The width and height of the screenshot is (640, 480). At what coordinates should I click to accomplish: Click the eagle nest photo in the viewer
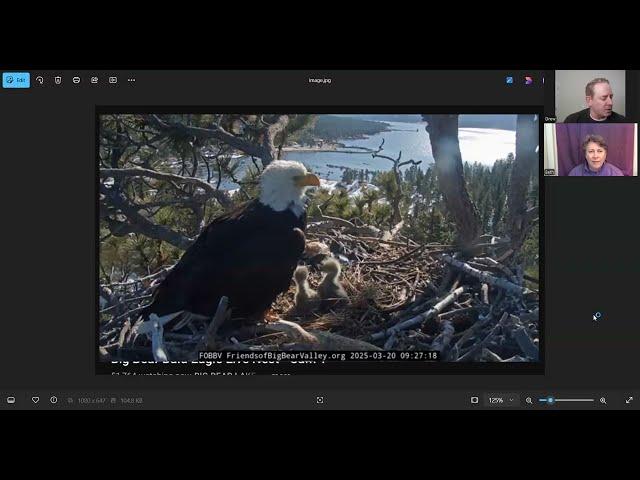[319, 238]
